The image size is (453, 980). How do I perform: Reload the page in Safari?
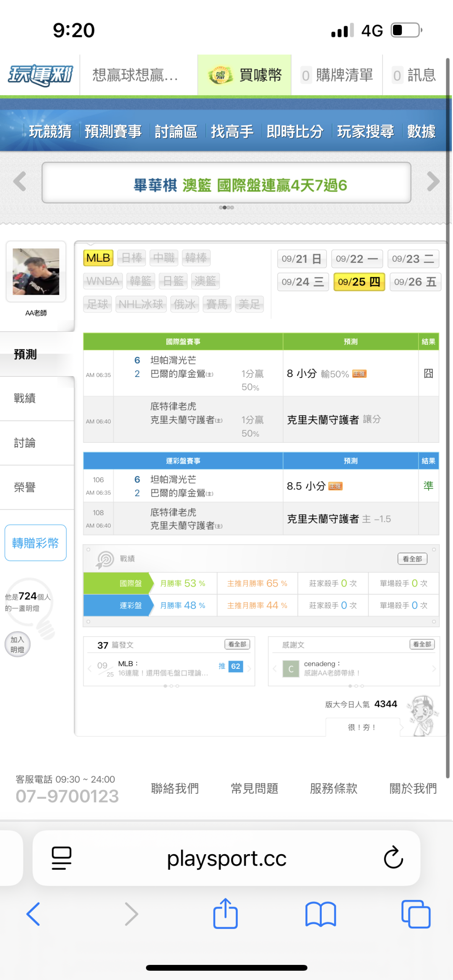[393, 858]
